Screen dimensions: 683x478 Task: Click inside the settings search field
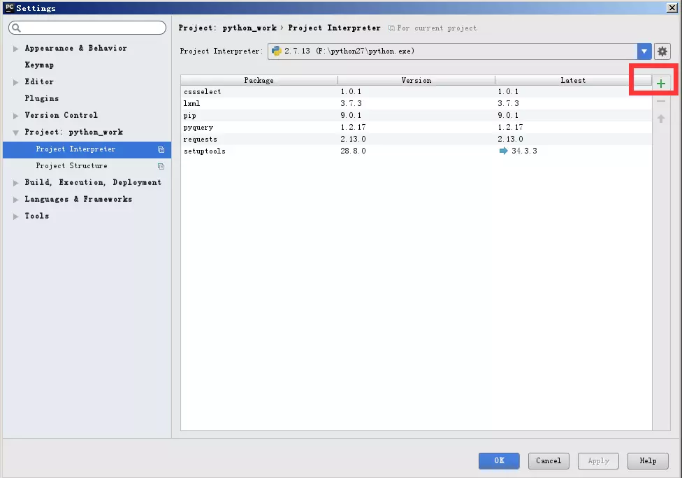(90, 28)
